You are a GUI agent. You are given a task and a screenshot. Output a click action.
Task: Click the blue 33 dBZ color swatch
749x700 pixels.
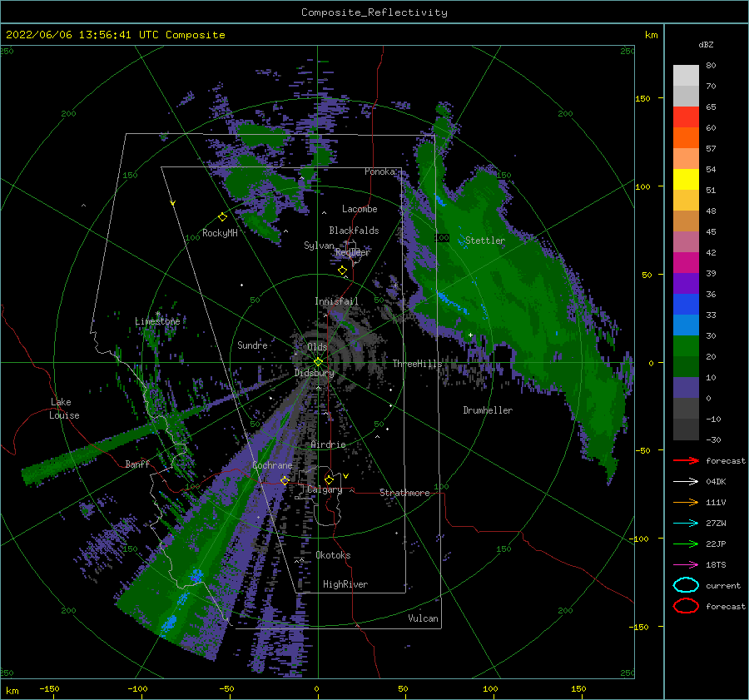pyautogui.click(x=686, y=304)
